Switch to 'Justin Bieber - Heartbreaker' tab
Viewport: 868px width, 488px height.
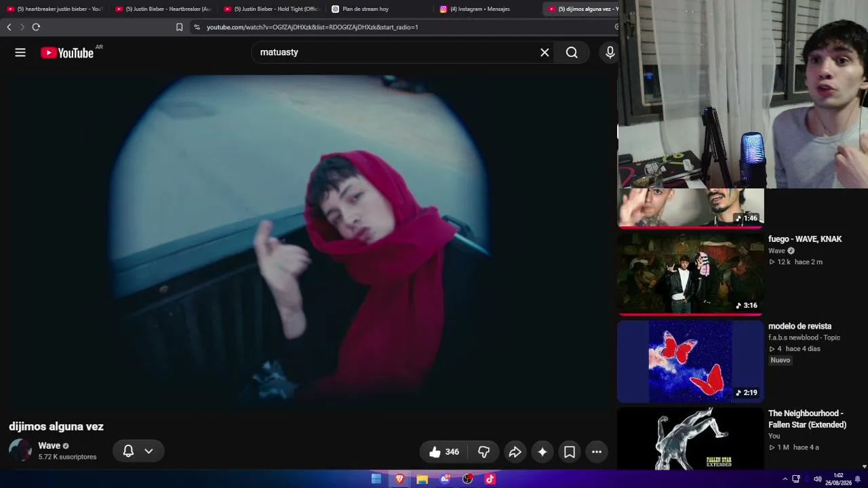163,9
